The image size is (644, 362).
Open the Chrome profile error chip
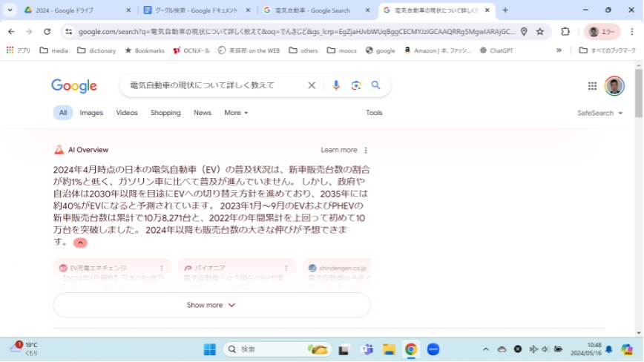click(602, 32)
